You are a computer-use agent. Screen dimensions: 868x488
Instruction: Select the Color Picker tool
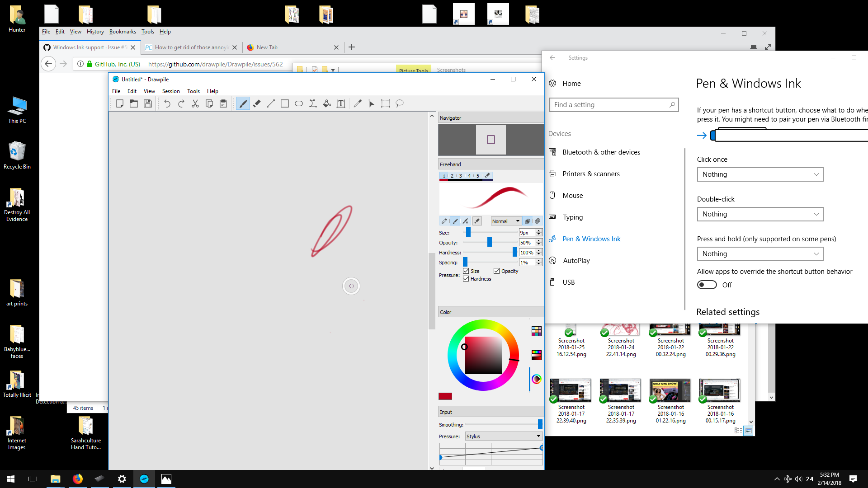coord(358,103)
